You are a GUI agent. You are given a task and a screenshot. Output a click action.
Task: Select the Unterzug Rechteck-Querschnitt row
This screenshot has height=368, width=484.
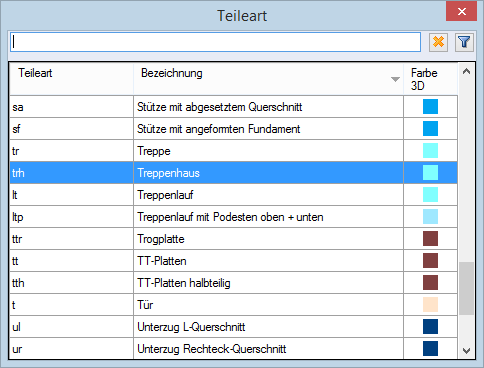click(x=233, y=349)
